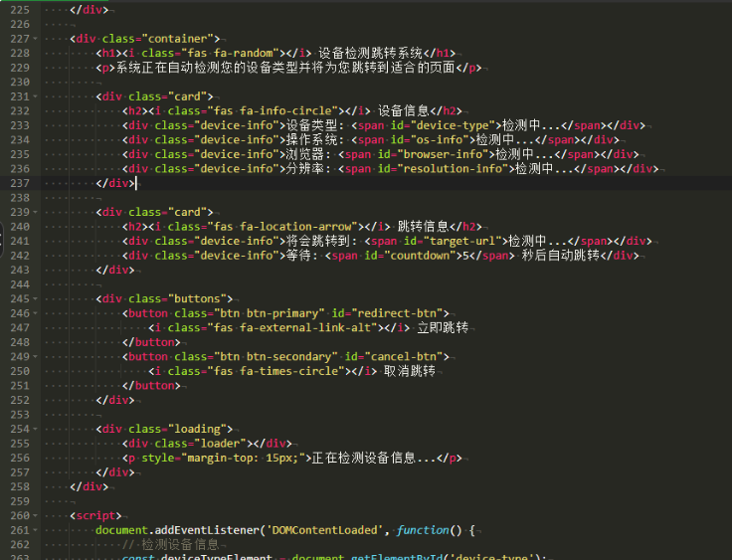This screenshot has width=732, height=560.
Task: Click the 正在检测设备信息... paragraph text
Action: click(374, 458)
